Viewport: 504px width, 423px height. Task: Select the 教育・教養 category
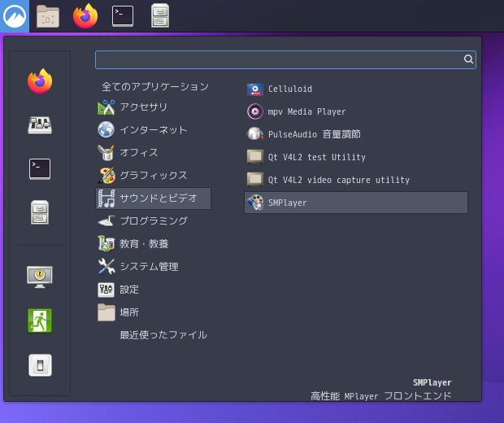(154, 244)
